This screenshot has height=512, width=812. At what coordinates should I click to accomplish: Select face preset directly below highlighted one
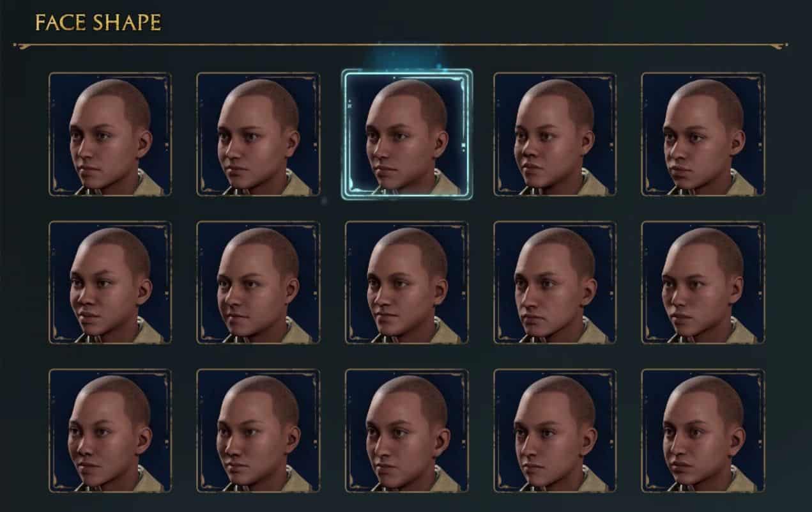[407, 283]
